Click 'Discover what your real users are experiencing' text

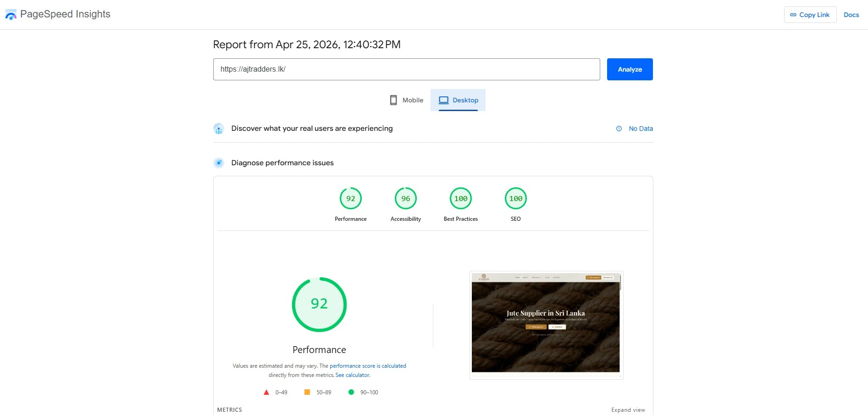(x=312, y=129)
